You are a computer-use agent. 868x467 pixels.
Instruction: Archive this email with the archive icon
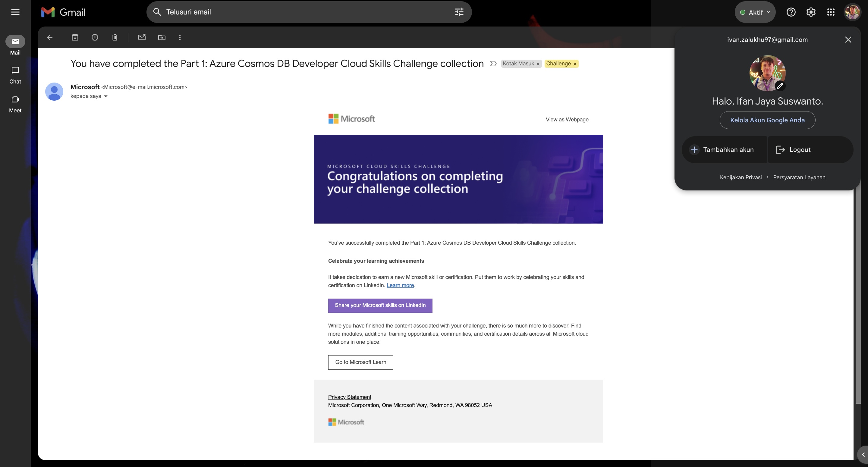(x=75, y=37)
